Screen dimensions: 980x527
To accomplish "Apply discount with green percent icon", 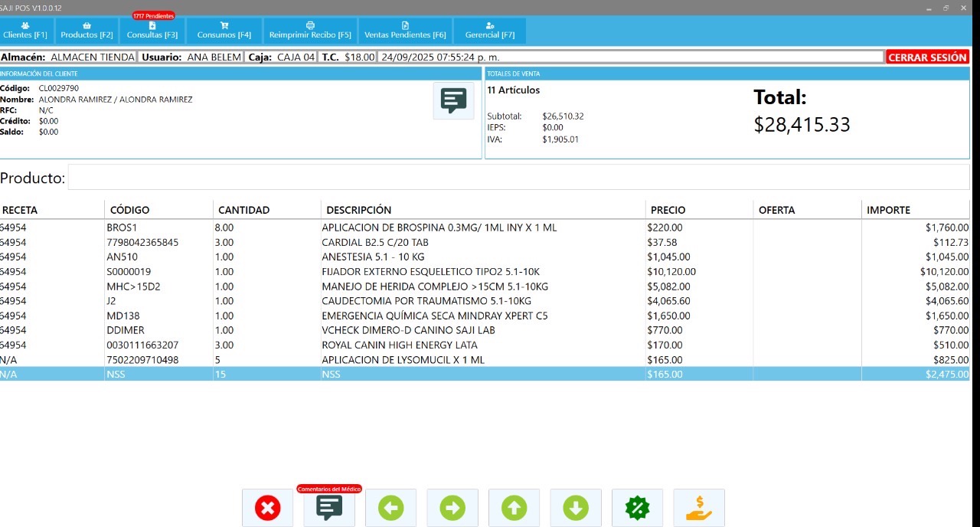I will point(637,507).
